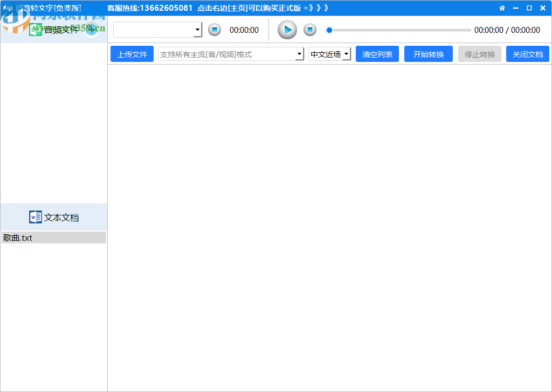552x392 pixels.
Task: Open the home page icon in title bar
Action: [x=502, y=8]
